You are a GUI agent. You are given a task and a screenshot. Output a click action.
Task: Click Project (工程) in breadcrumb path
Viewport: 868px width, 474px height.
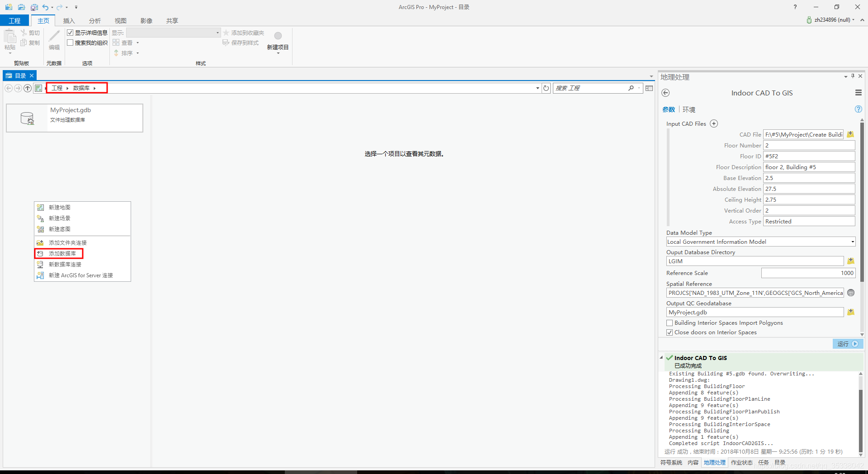tap(57, 88)
